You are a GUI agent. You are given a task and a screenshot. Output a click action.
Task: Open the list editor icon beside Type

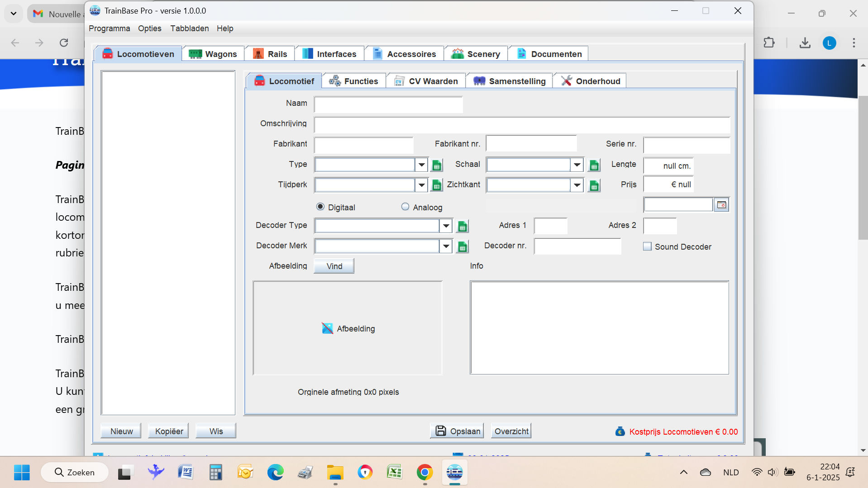coord(437,165)
